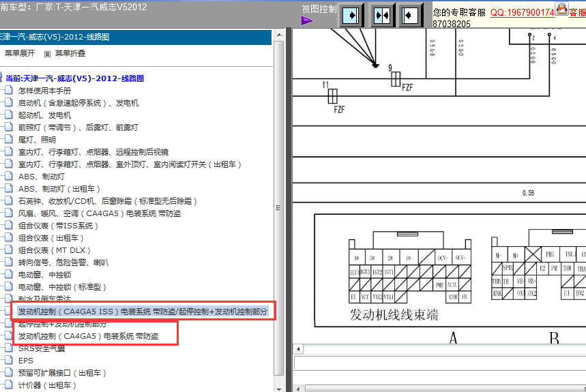Open ABS、制动灯（出租车） diagram
Screen dimensions: 586x392
[59, 189]
